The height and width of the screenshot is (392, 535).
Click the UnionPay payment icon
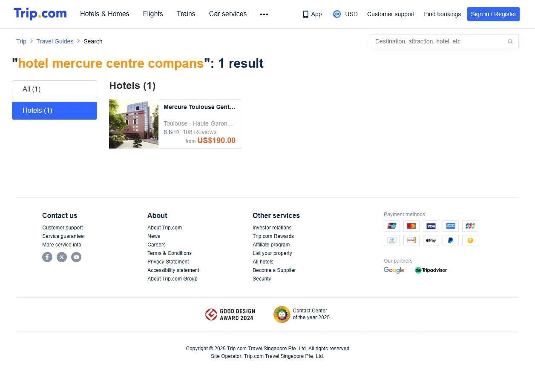tap(392, 226)
